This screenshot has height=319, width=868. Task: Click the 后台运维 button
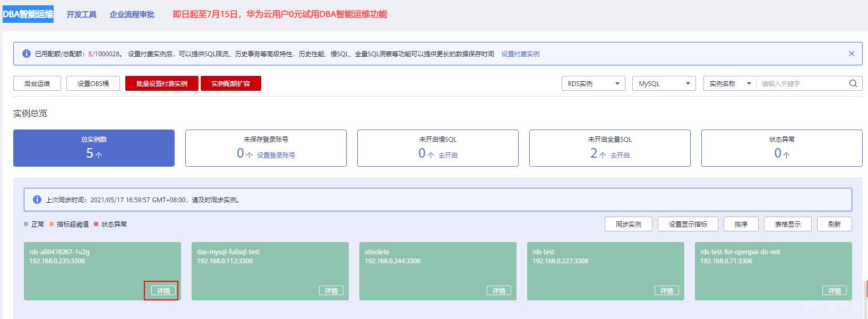point(37,83)
